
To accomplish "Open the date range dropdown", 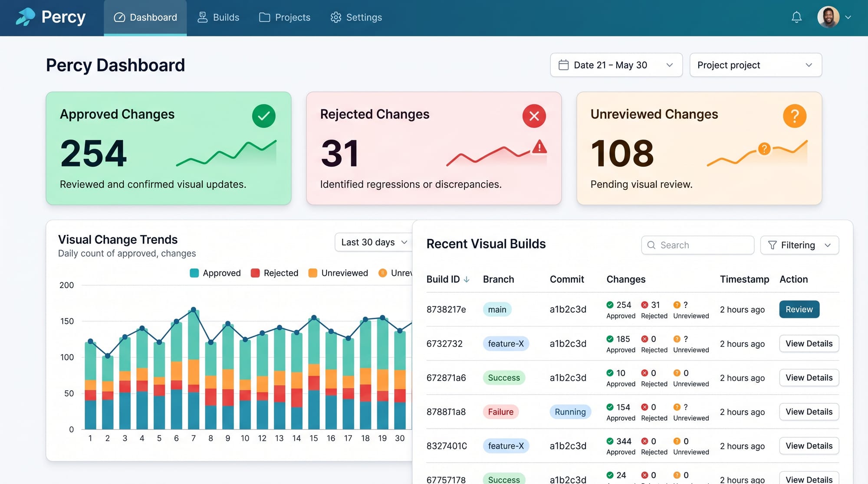I will click(x=616, y=65).
